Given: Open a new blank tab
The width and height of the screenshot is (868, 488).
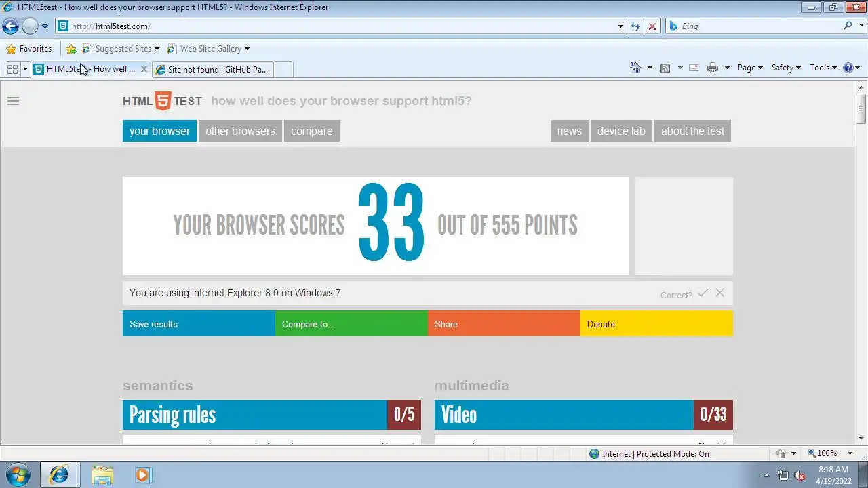Looking at the screenshot, I should click(283, 69).
